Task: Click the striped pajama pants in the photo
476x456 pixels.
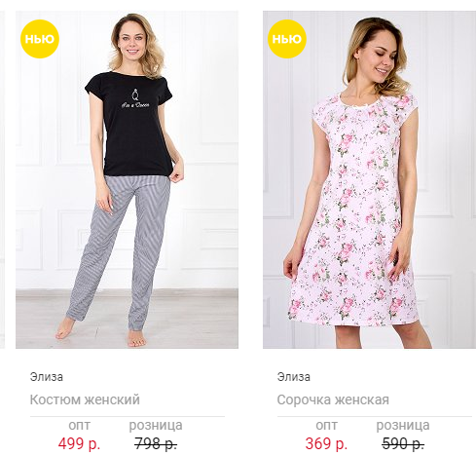Action: click(120, 250)
